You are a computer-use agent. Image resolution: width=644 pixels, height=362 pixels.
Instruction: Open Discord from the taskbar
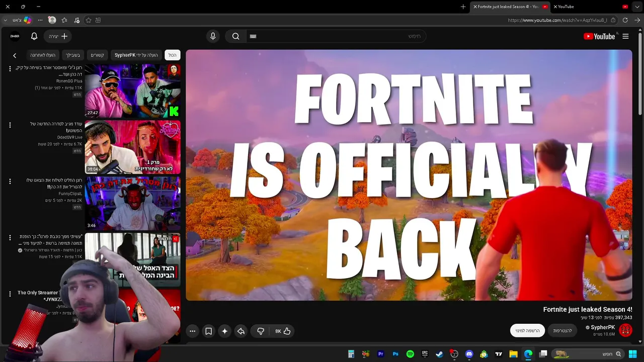tap(469, 354)
